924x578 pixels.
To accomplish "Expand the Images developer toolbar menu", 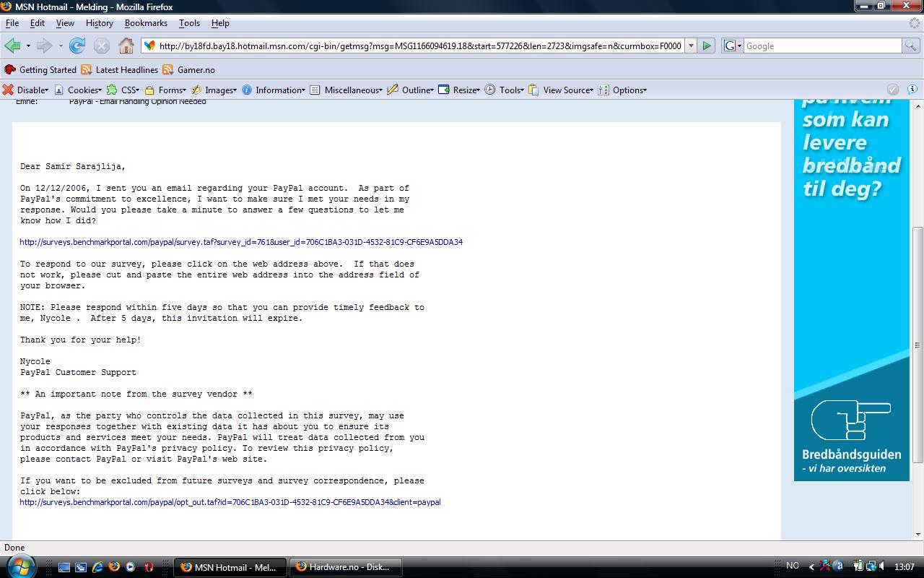I will [x=214, y=90].
